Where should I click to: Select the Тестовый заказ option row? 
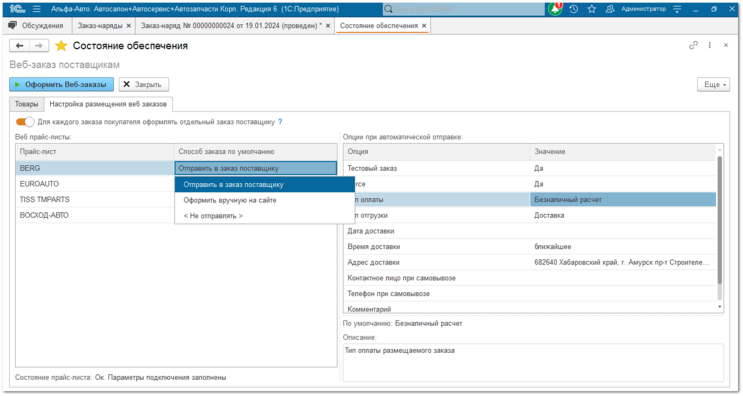point(530,168)
